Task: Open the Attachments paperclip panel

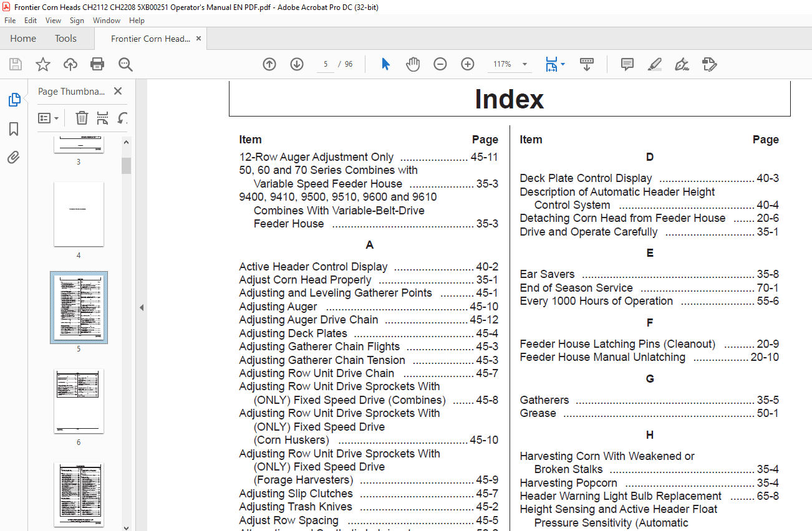Action: (14, 157)
